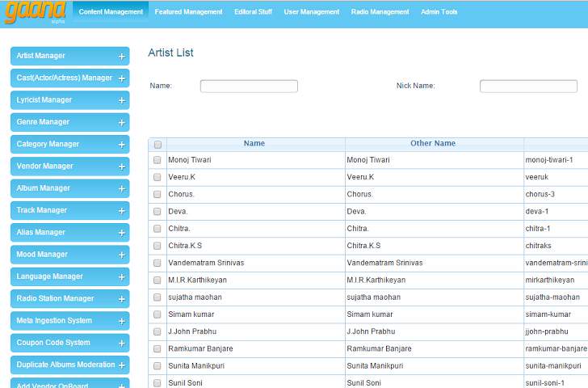
Task: Click the Gaana logo
Action: pyautogui.click(x=34, y=12)
